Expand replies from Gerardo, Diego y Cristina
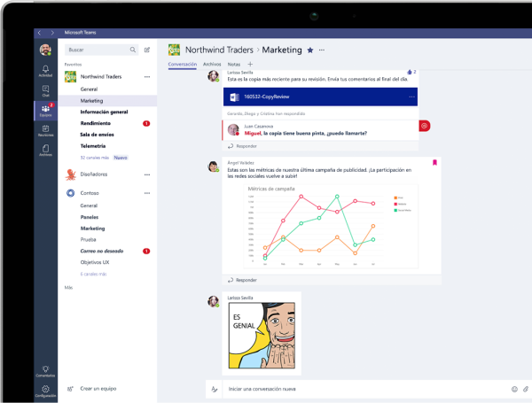 tap(266, 113)
